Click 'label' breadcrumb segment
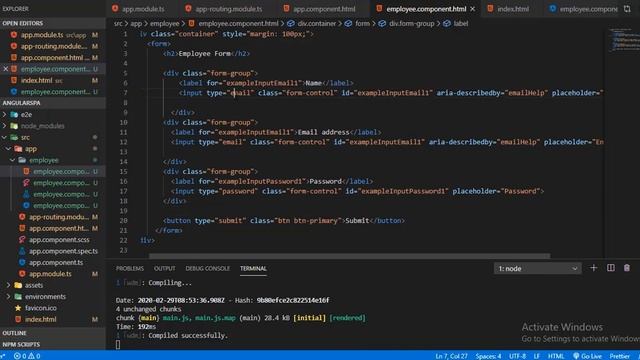The width and height of the screenshot is (640, 360). 456,24
